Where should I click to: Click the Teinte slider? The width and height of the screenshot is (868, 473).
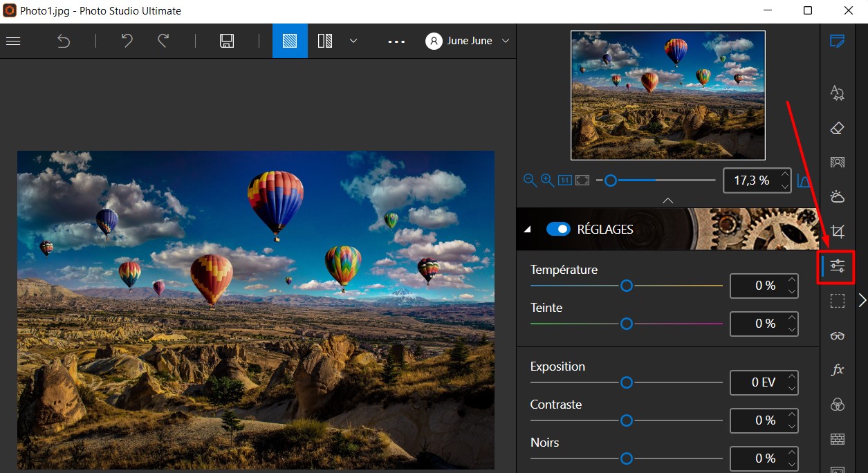pos(627,323)
